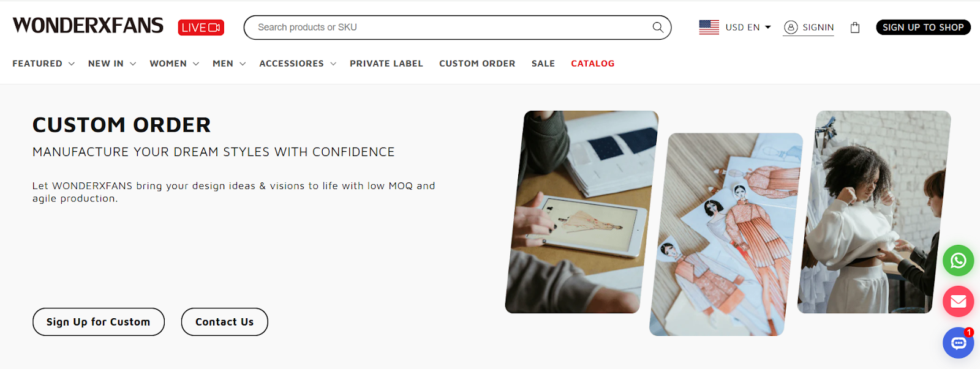The image size is (980, 369).
Task: Open the blue live chat bubble
Action: [958, 343]
